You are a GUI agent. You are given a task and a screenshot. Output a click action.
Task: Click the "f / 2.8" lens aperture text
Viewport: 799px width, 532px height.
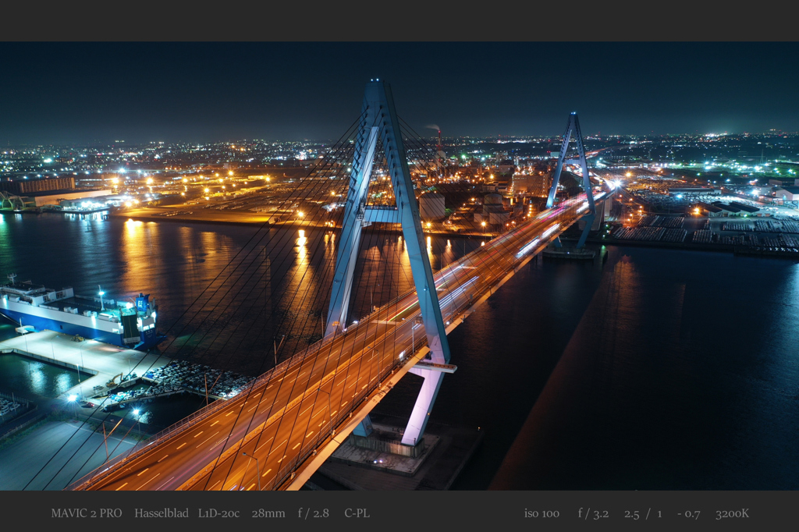(314, 513)
